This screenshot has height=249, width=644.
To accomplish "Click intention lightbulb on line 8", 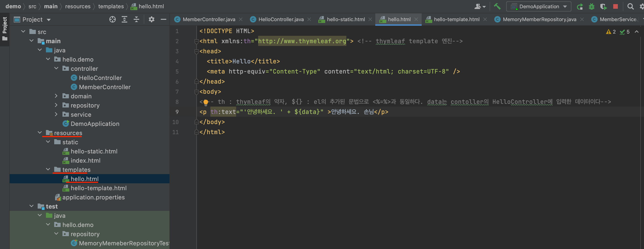I will [206, 102].
